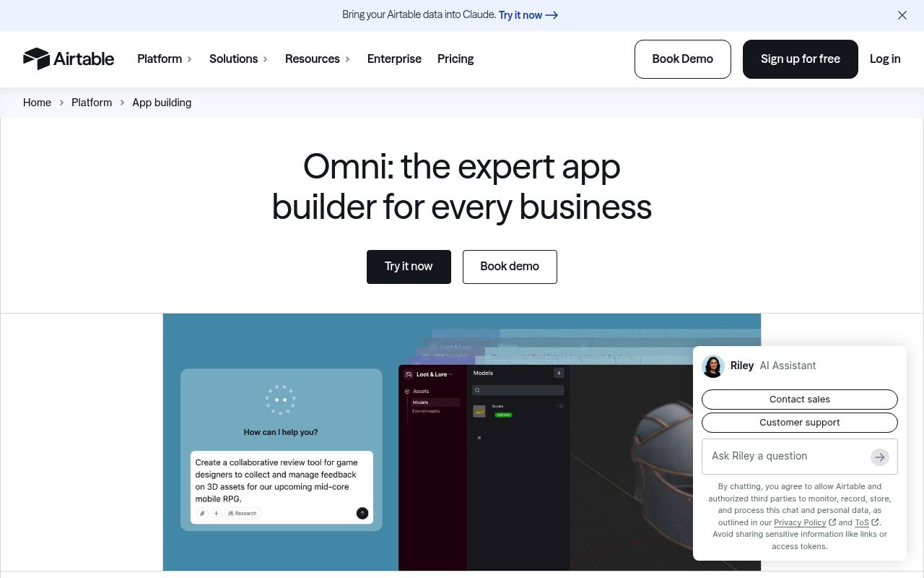The image size is (924, 578).
Task: Expand the Resources menu chevron
Action: (347, 59)
